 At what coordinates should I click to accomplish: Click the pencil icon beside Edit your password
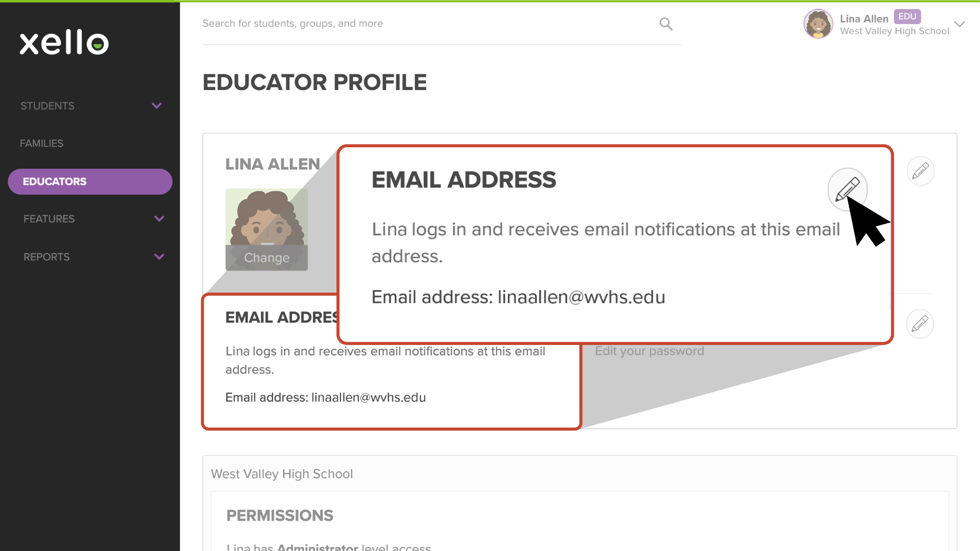coord(920,323)
